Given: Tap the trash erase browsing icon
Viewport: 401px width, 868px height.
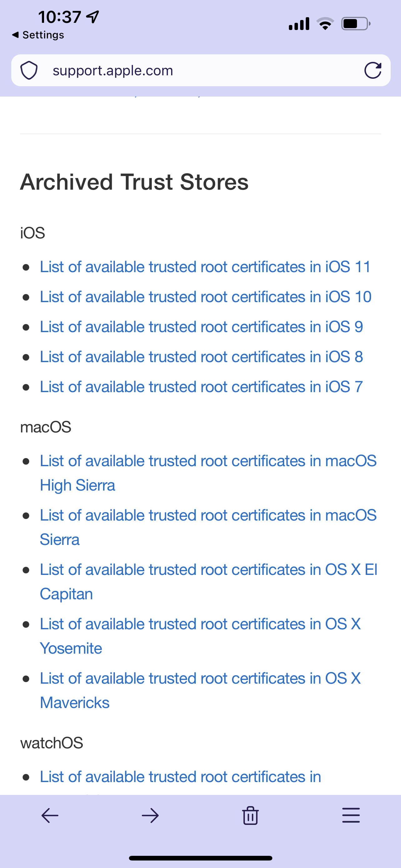Looking at the screenshot, I should [250, 816].
